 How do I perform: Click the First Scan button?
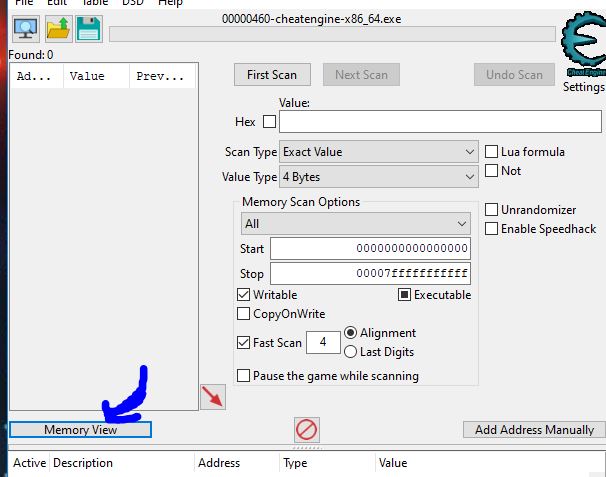point(272,75)
